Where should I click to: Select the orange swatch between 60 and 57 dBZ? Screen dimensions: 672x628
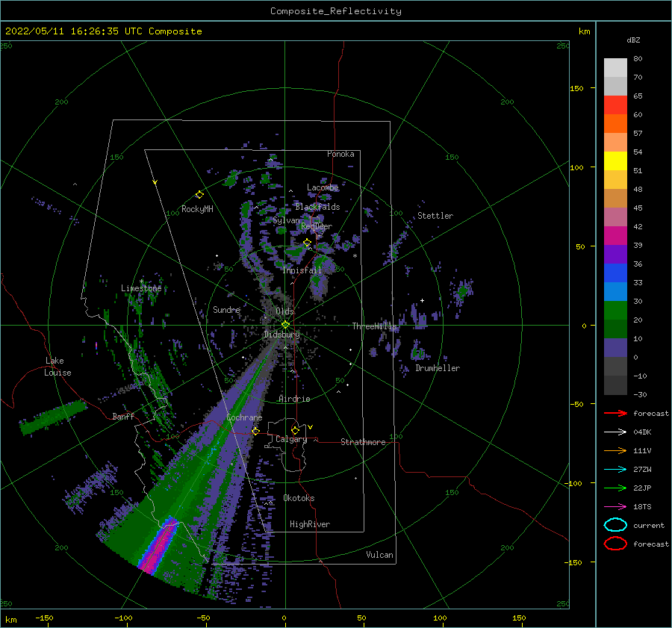pyautogui.click(x=615, y=124)
